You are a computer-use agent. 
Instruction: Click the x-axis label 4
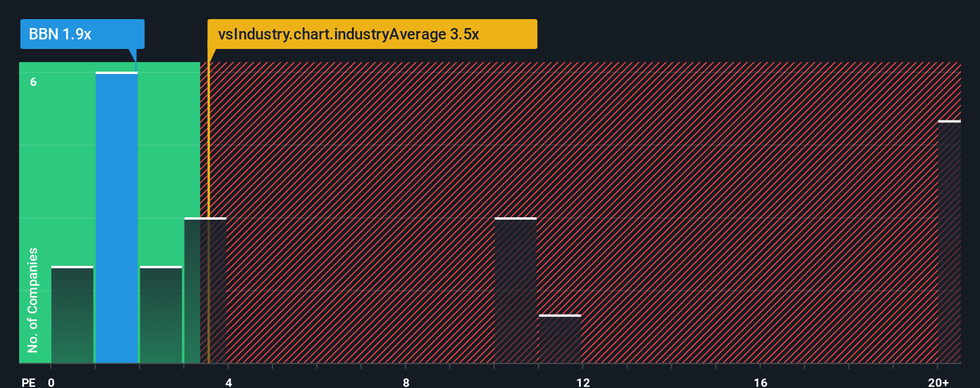click(x=229, y=382)
